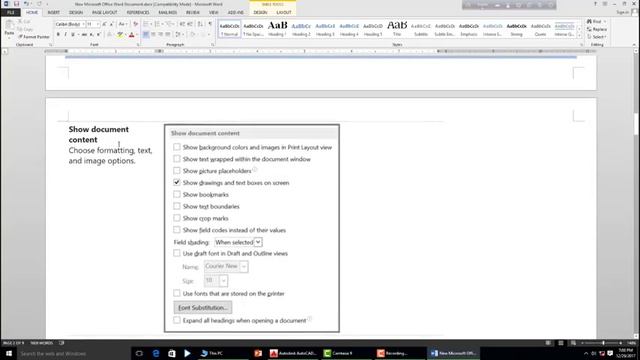
Task: Click Replace in the Editing group
Action: tap(597, 29)
